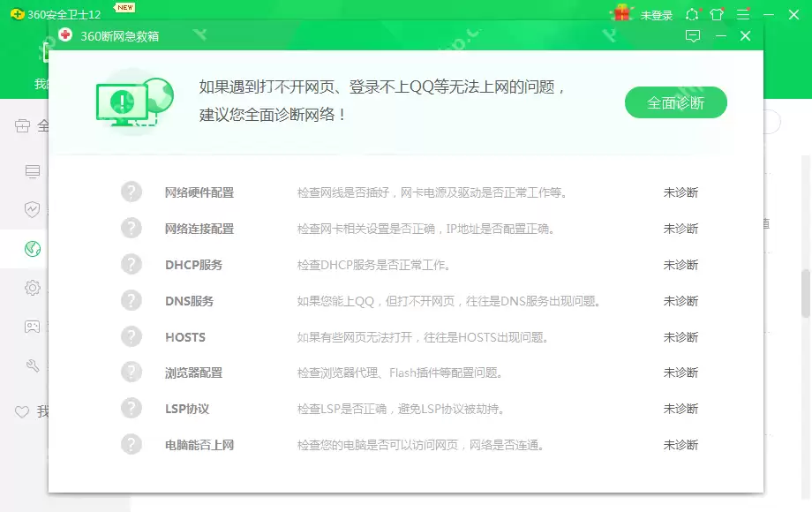812x512 pixels.
Task: Click the NEW badge beside 360安全卫士12
Action: (124, 7)
